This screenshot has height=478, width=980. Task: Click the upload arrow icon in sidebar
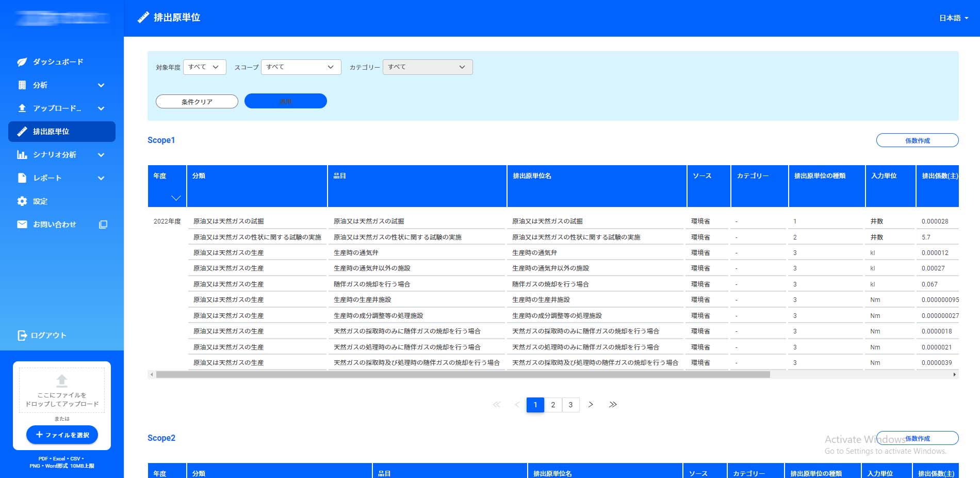22,108
